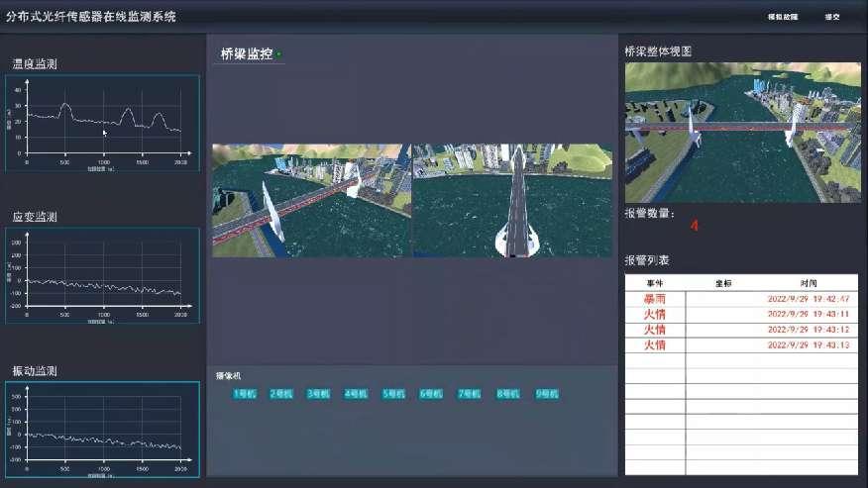This screenshot has width=868, height=488.
Task: Select the 火情 alarm at 19:43:11
Action: [741, 314]
